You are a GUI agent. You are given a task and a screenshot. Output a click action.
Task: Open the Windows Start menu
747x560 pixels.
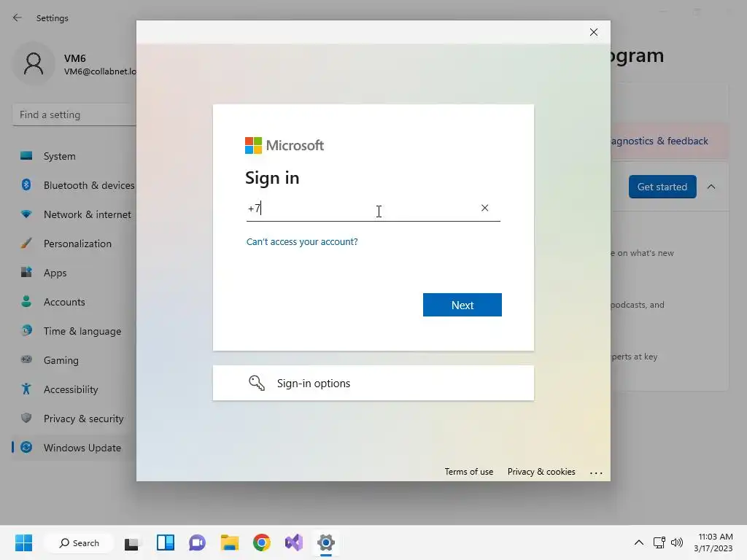[x=23, y=542]
